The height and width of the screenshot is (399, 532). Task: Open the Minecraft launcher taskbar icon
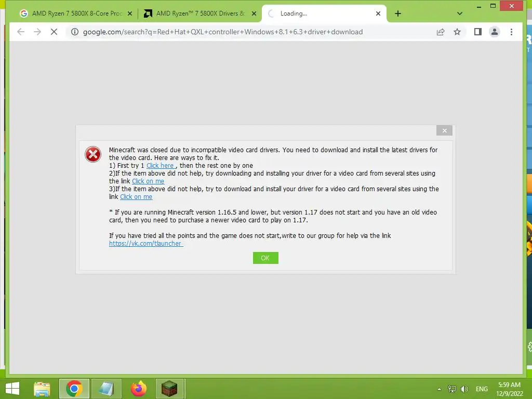[x=170, y=389]
